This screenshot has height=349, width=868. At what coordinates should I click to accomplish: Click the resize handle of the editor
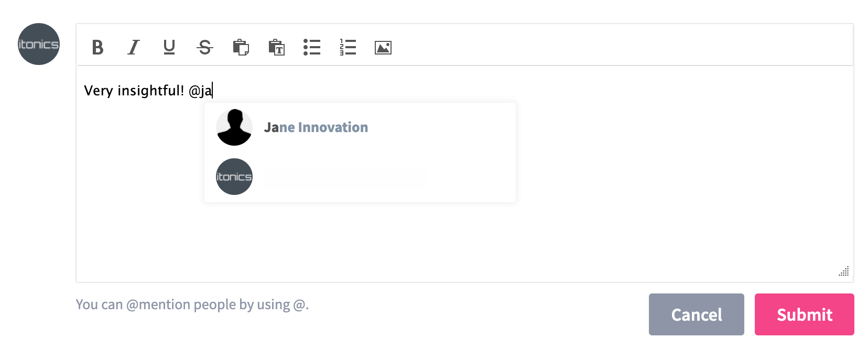pyautogui.click(x=844, y=271)
